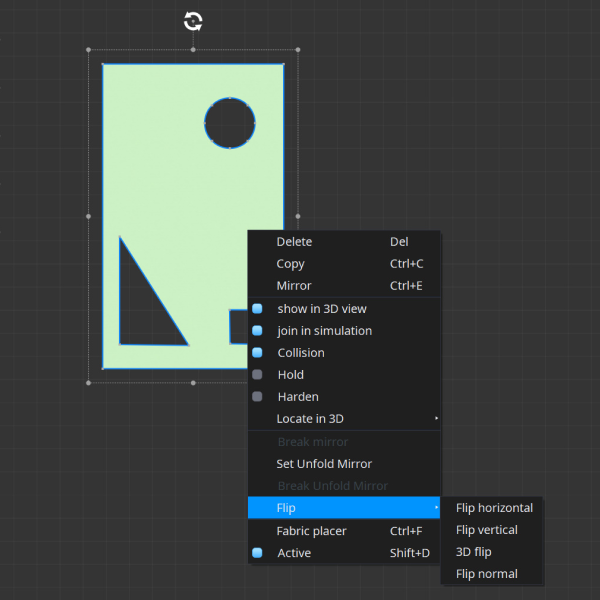Enable the Harden option
600x600 pixels.
[297, 397]
